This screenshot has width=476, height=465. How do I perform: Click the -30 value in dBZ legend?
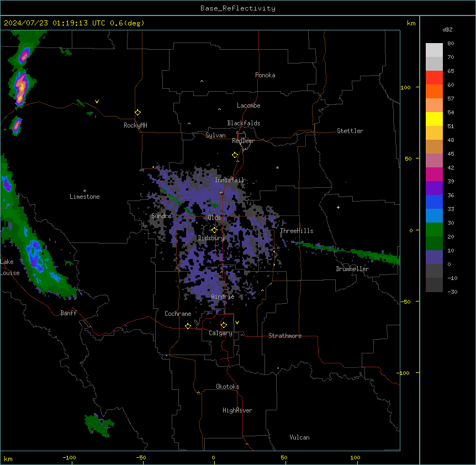point(452,292)
